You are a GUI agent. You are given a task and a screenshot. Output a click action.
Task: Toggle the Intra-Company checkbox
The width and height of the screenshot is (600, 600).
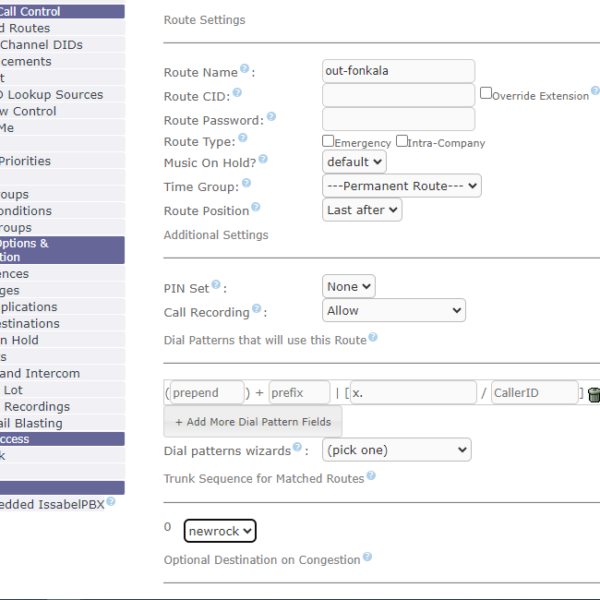[x=402, y=141]
